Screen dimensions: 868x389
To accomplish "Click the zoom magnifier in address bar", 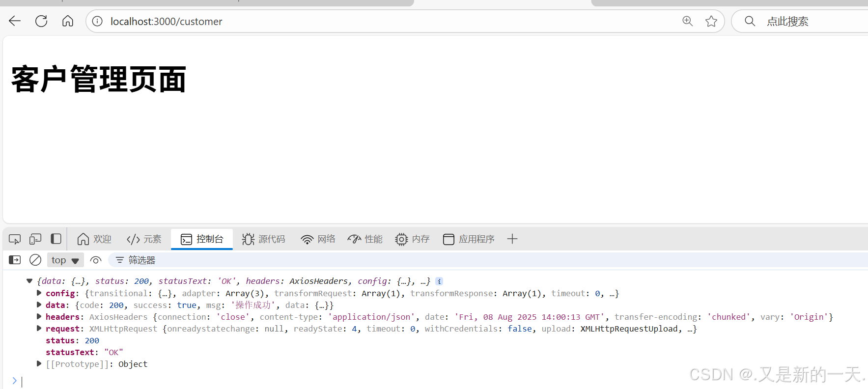I will (687, 21).
